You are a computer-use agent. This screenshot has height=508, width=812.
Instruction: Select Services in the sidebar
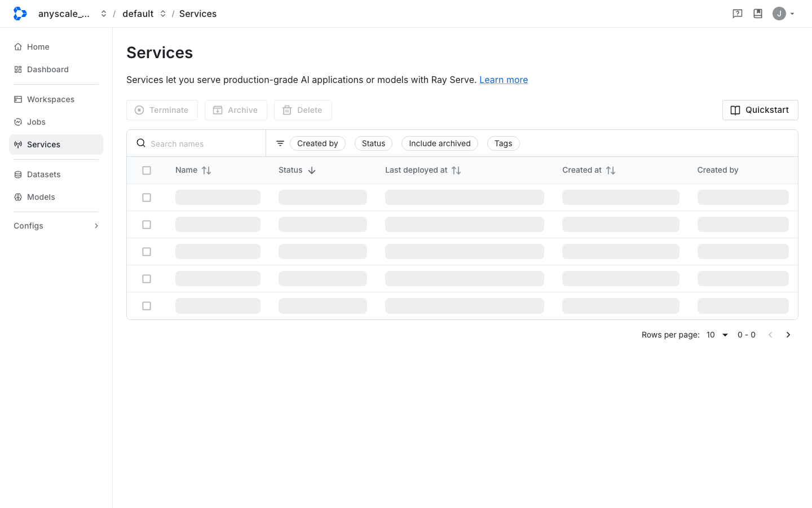56,144
